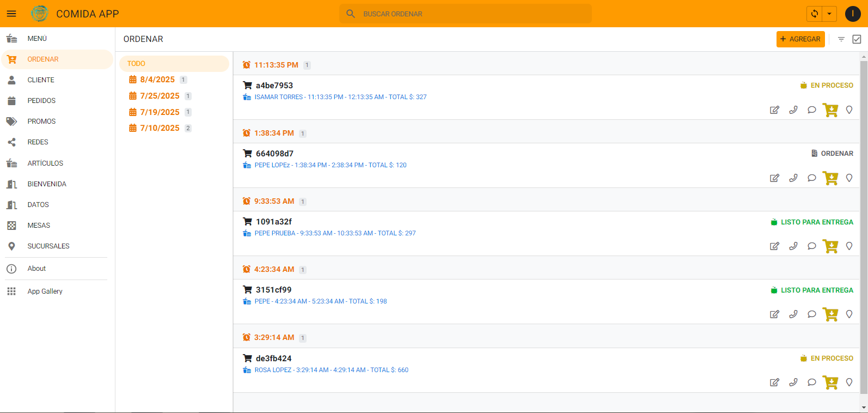The height and width of the screenshot is (413, 868).
Task: Filter orders by date 7/19/2025
Action: 160,112
